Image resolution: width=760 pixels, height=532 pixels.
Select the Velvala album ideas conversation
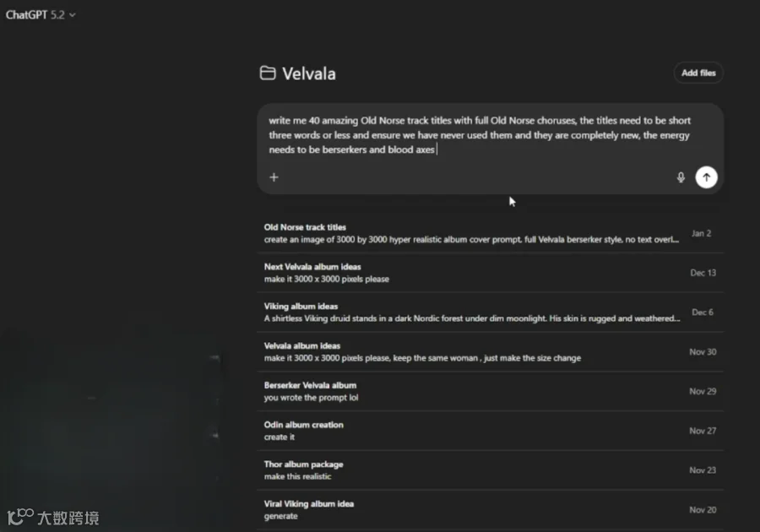(302, 346)
